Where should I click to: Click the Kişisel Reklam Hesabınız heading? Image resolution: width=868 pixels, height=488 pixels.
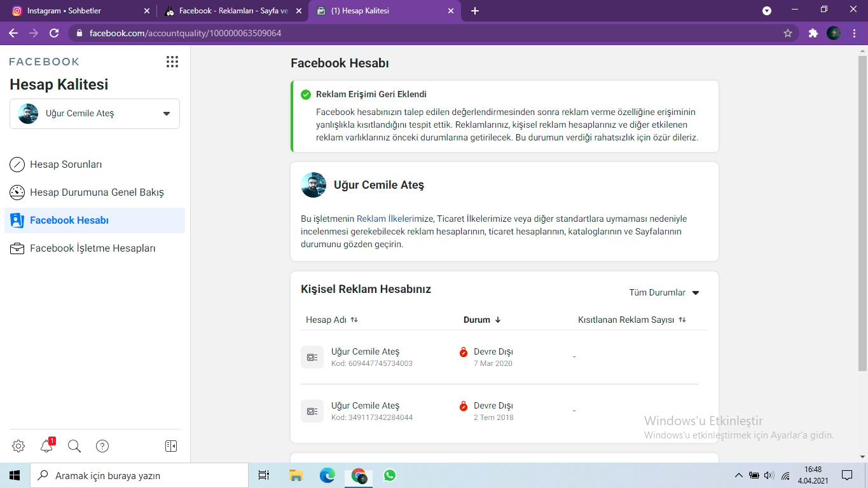pyautogui.click(x=366, y=289)
